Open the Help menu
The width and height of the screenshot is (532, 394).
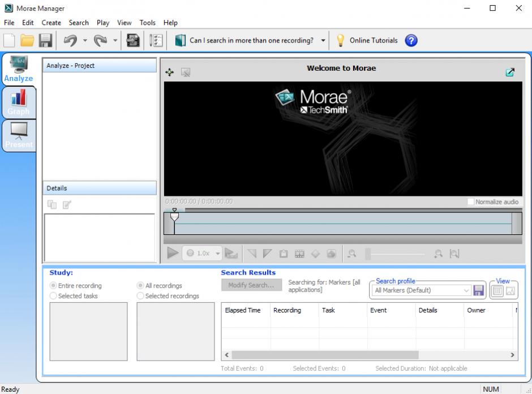pyautogui.click(x=170, y=23)
